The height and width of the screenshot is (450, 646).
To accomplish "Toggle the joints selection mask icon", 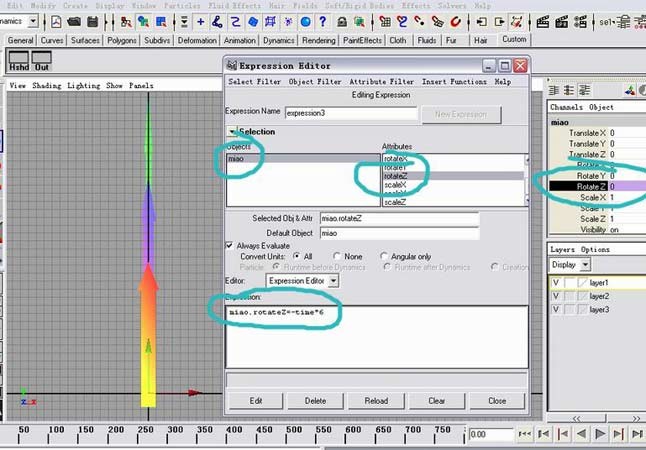I will click(217, 21).
